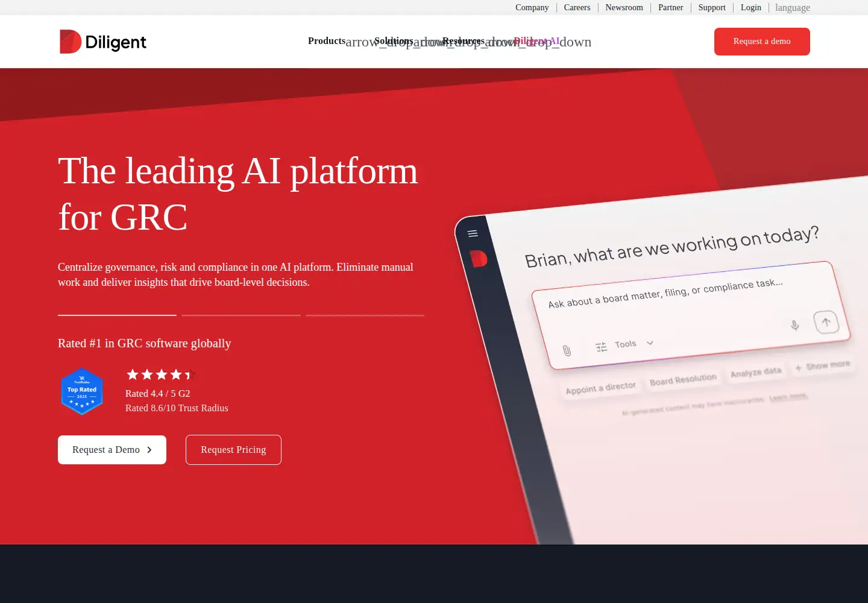Expand the Products navigation menu
Viewport: 868px width, 603px height.
pos(327,41)
